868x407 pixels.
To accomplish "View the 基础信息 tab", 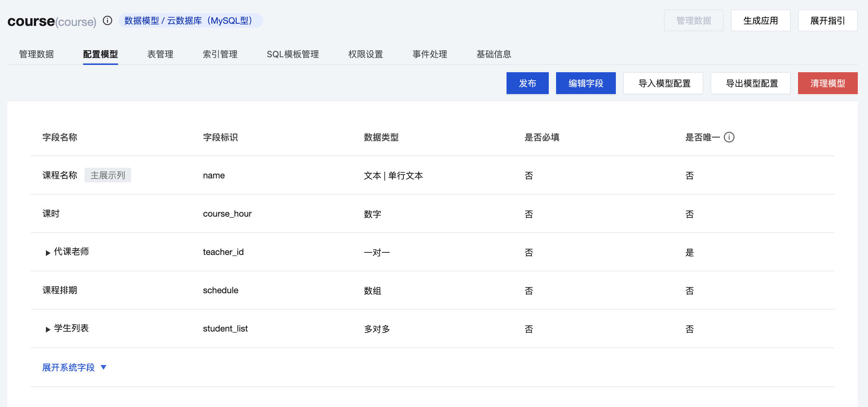I will [x=494, y=54].
